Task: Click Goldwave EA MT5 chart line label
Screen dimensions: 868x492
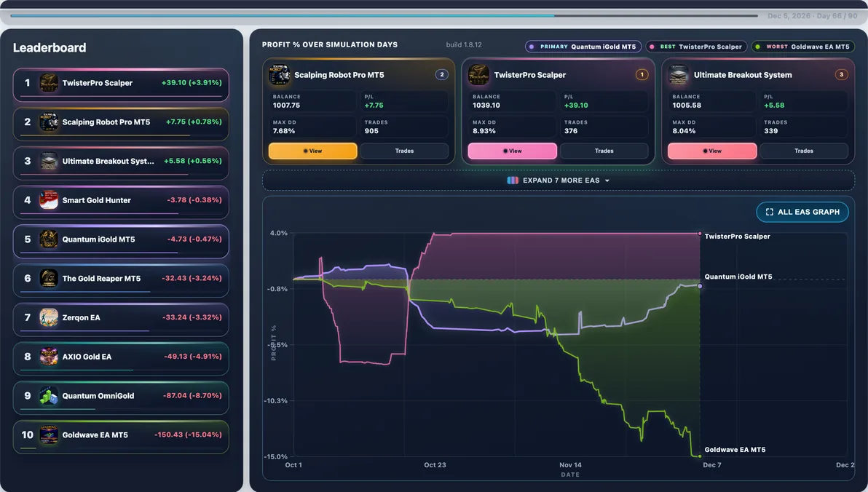Action: click(735, 450)
